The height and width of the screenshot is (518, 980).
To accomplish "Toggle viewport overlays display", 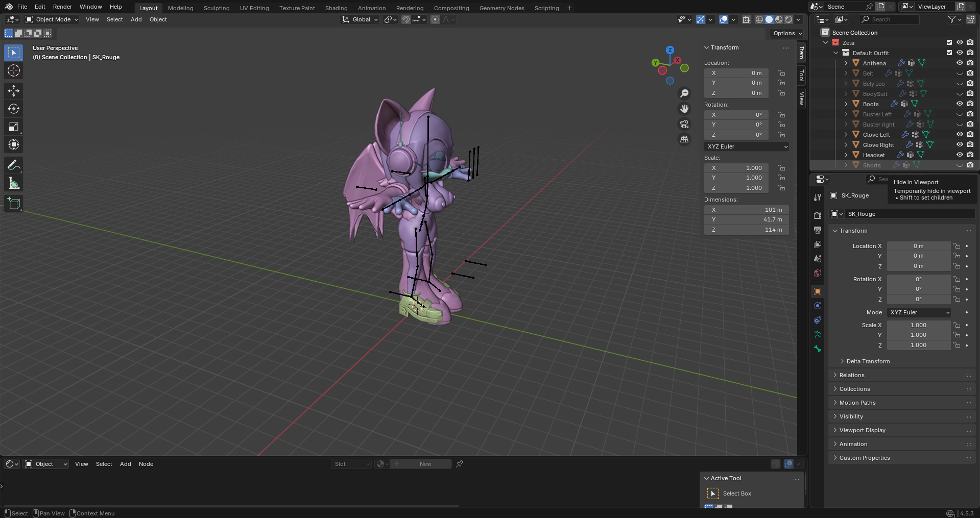I will coord(724,19).
